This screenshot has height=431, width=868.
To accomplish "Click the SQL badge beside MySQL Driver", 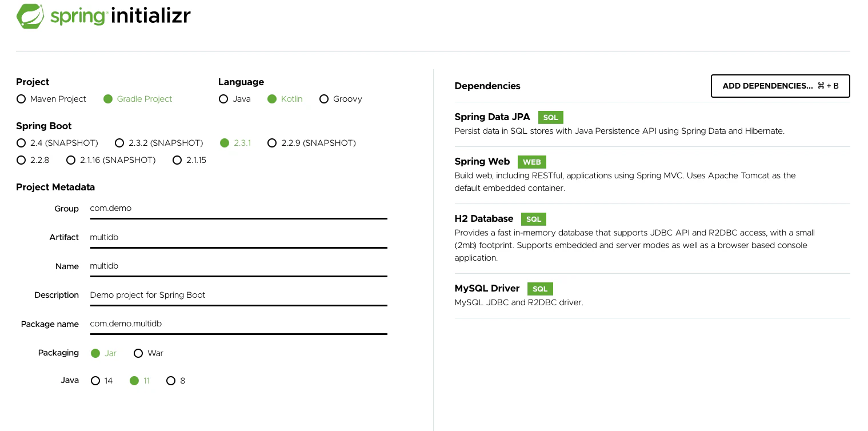I will (x=540, y=289).
